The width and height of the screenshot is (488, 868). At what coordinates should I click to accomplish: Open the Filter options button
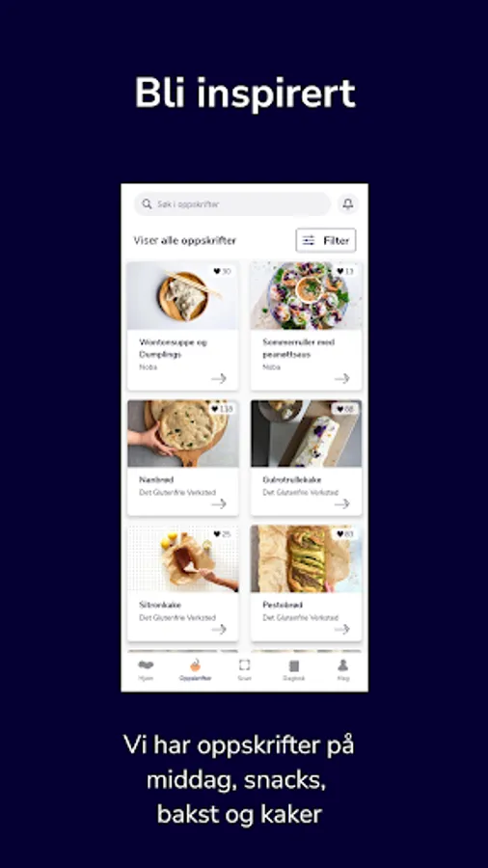pyautogui.click(x=326, y=240)
